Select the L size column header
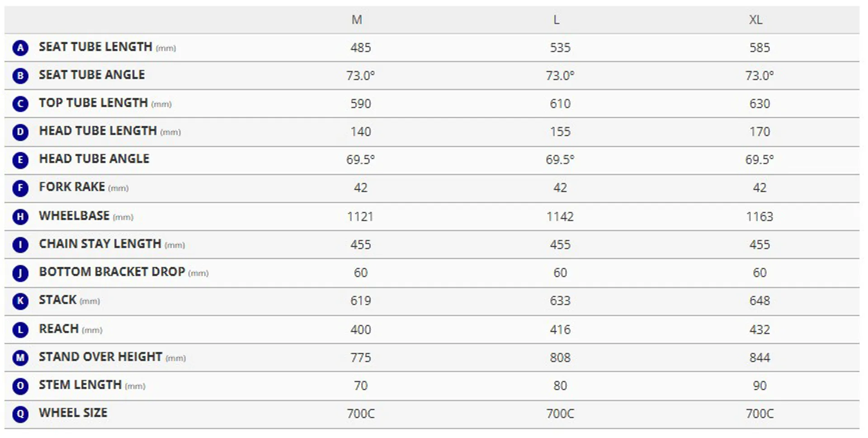 point(557,20)
